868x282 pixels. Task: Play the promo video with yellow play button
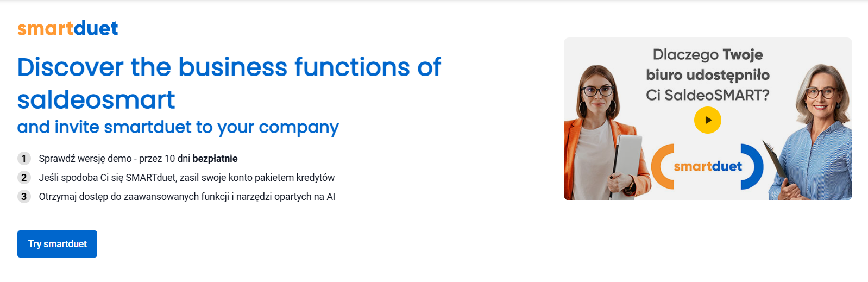pyautogui.click(x=707, y=120)
